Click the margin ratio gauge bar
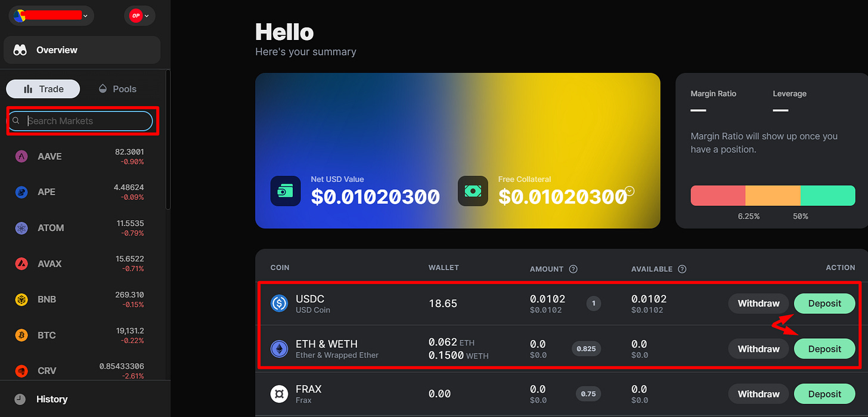Viewport: 868px width, 417px height. pos(773,195)
